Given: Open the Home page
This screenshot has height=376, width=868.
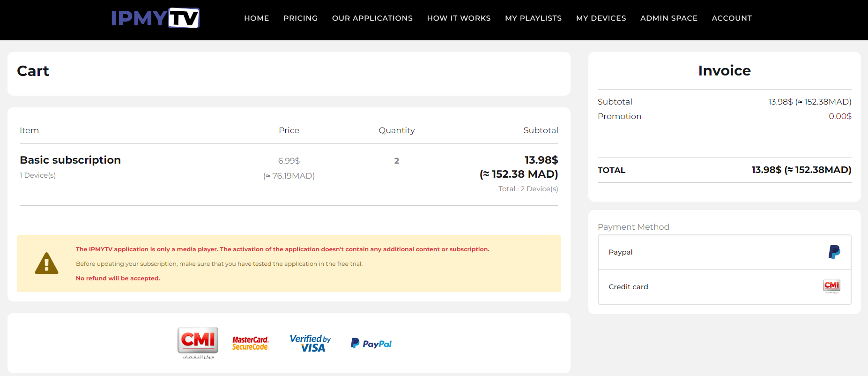Looking at the screenshot, I should point(256,18).
